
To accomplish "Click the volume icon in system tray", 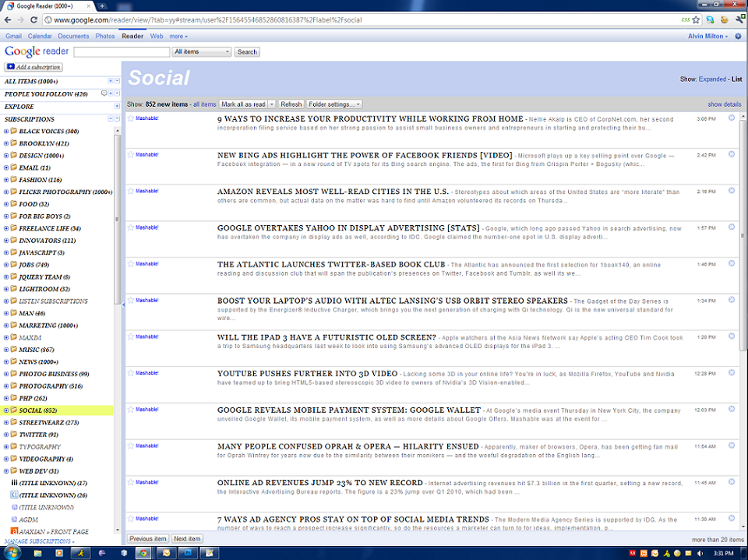I will pyautogui.click(x=700, y=553).
